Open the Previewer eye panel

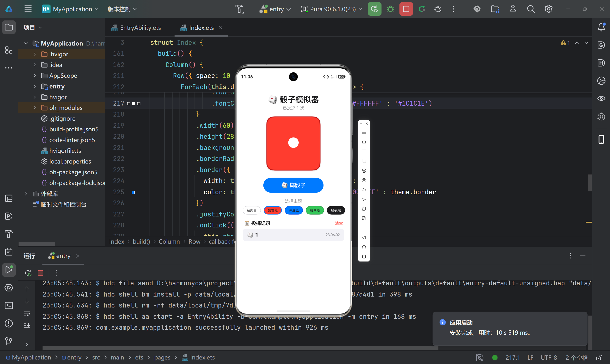tap(601, 99)
